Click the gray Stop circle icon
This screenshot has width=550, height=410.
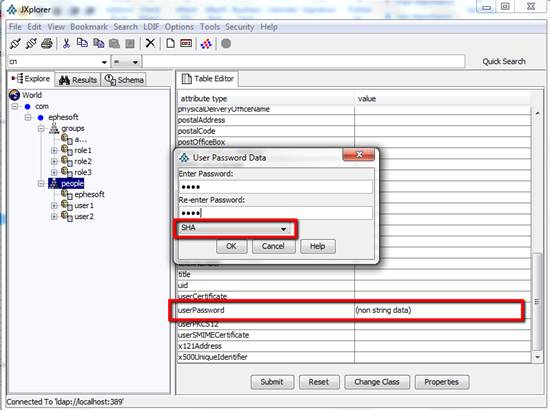click(x=226, y=43)
